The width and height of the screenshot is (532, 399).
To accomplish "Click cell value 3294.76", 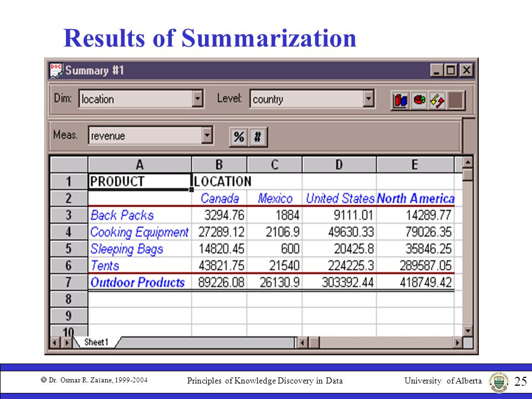I will point(224,215).
